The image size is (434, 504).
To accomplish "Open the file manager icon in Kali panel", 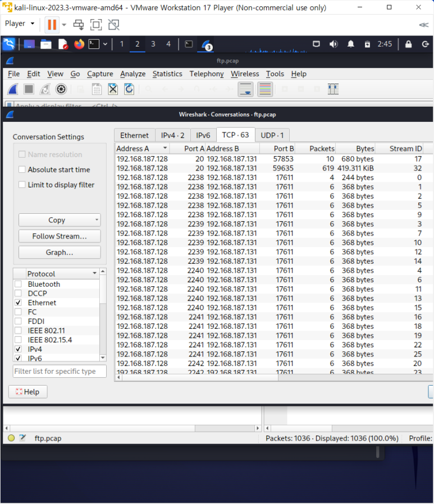I will 46,44.
